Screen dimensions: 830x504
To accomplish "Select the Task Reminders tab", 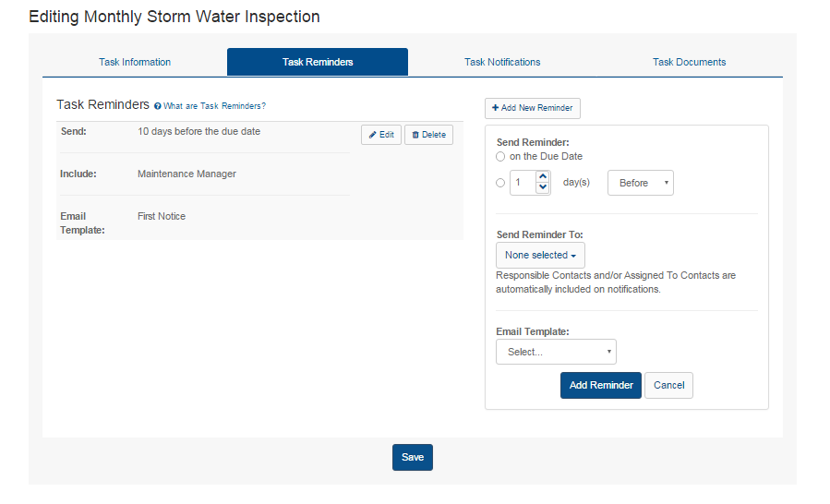I will click(318, 62).
